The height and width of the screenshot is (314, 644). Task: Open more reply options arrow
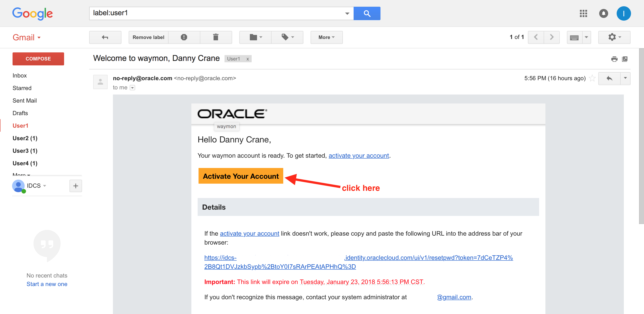coord(625,78)
